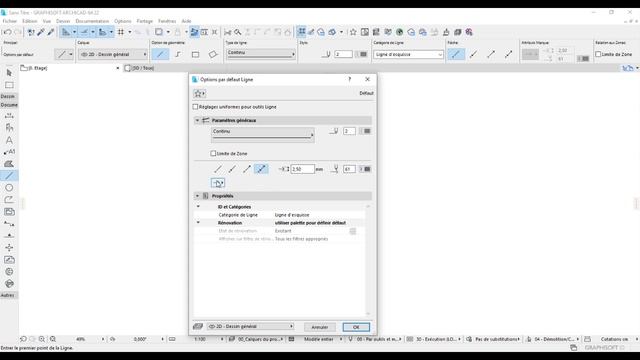Choose rectangle geometry method in Info Box
This screenshot has width=640, height=360.
(x=196, y=54)
